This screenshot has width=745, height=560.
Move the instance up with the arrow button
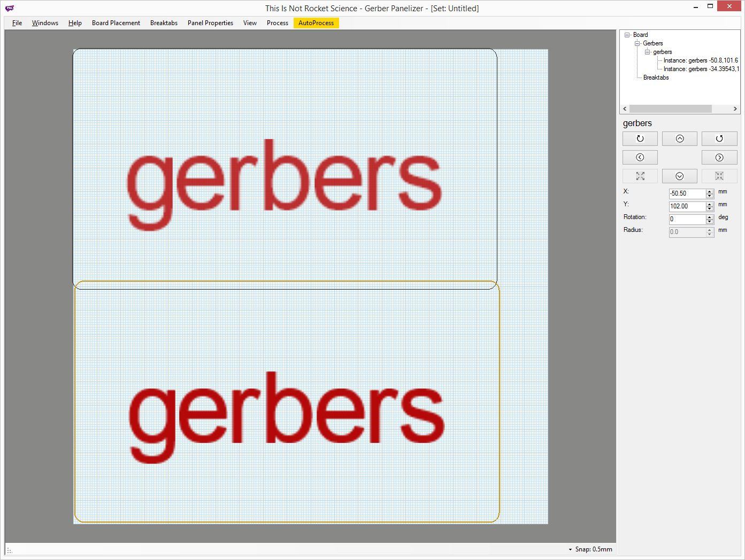[680, 138]
